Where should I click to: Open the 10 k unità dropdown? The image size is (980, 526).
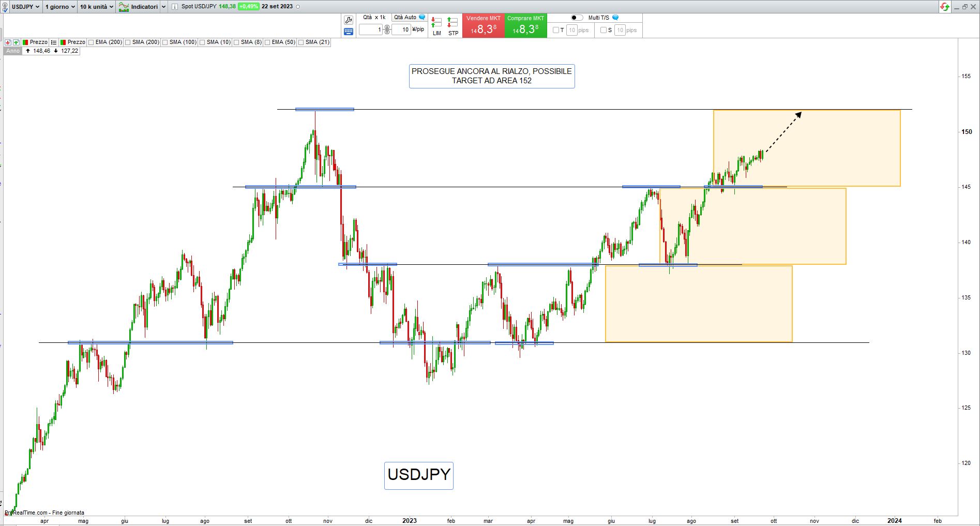(x=97, y=7)
